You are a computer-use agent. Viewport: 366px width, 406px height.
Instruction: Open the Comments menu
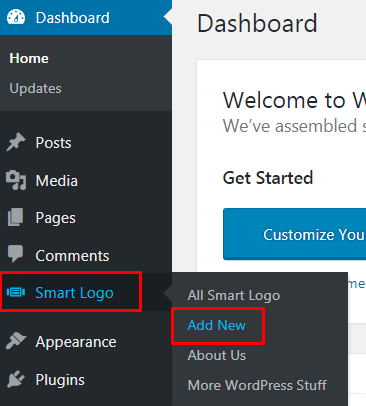(x=86, y=256)
